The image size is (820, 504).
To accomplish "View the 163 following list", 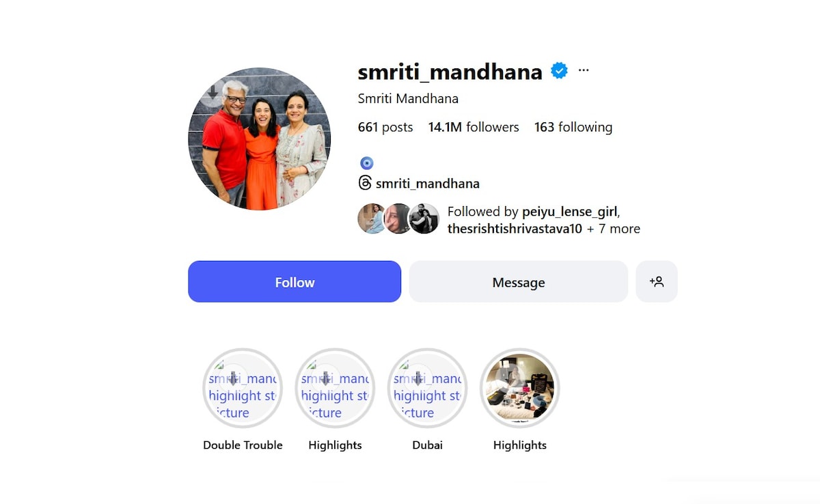I will click(573, 127).
